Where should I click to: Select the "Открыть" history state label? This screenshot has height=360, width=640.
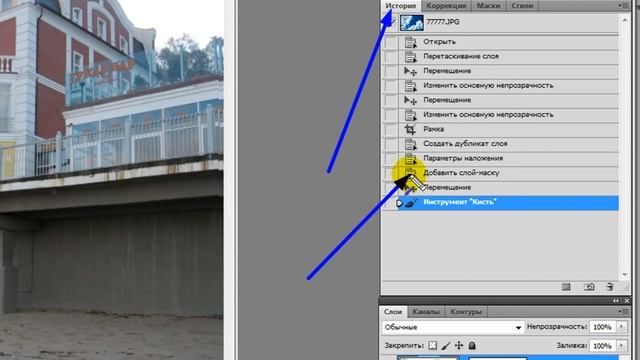(x=439, y=42)
